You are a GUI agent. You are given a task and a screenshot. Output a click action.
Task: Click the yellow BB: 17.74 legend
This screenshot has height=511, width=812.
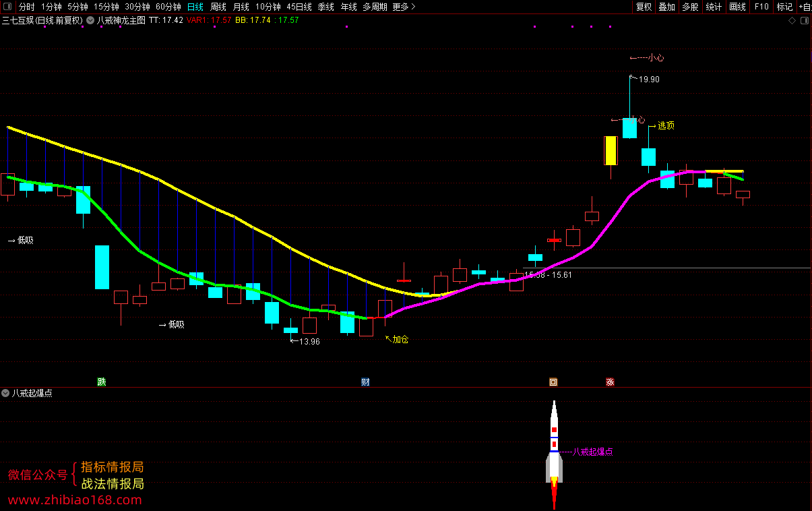(253, 20)
